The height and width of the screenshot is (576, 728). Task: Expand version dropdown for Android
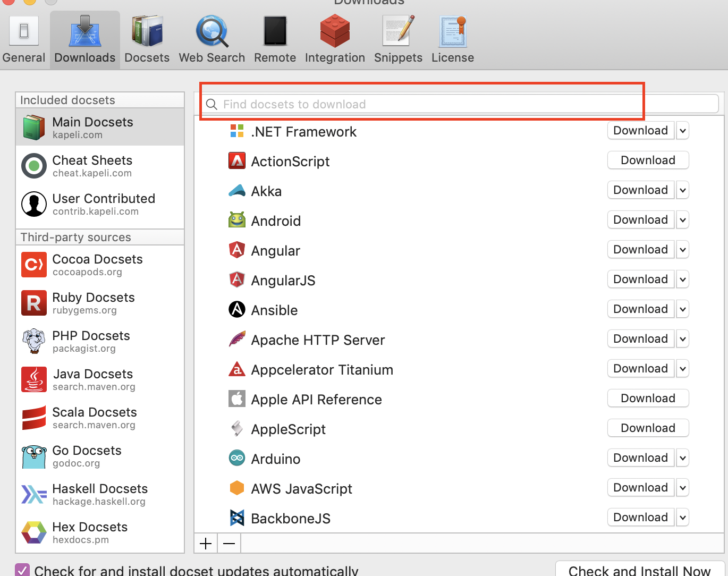point(683,219)
